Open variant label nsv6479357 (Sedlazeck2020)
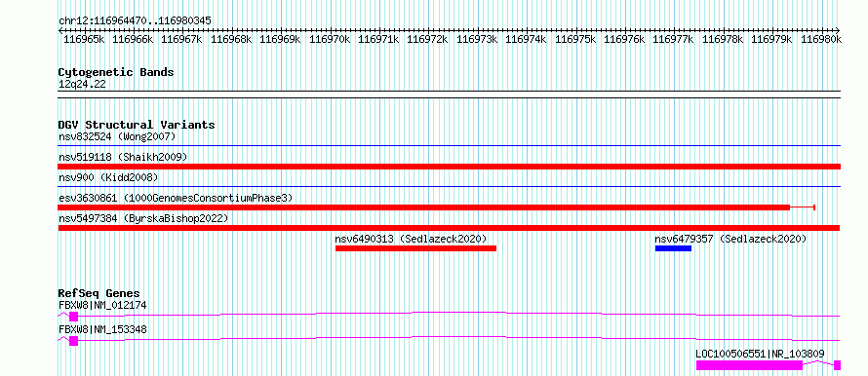868x376 pixels. coord(730,239)
